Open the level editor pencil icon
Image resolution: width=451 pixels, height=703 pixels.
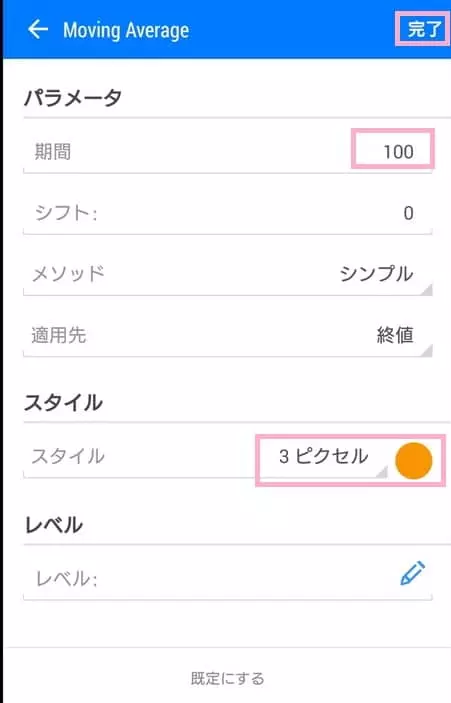point(412,573)
